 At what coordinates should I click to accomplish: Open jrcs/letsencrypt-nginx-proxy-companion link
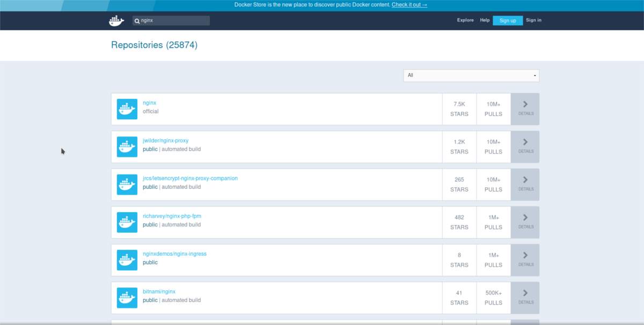click(190, 178)
